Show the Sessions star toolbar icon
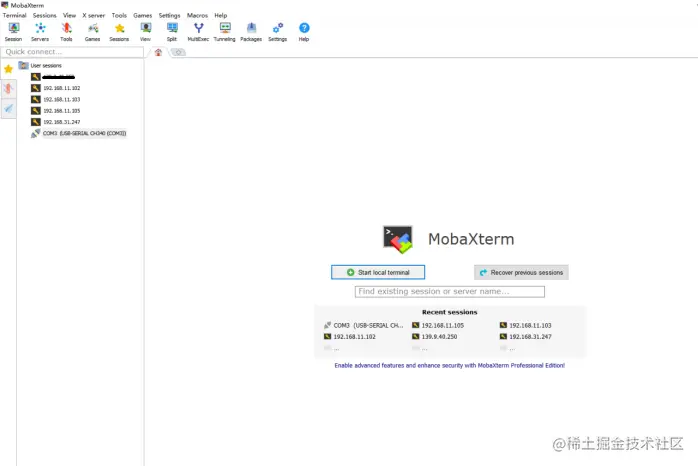Viewport: 698px width, 466px height. coord(119,32)
